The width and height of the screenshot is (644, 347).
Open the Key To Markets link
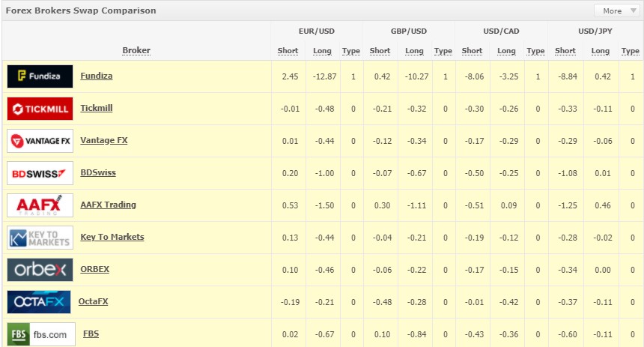[112, 237]
